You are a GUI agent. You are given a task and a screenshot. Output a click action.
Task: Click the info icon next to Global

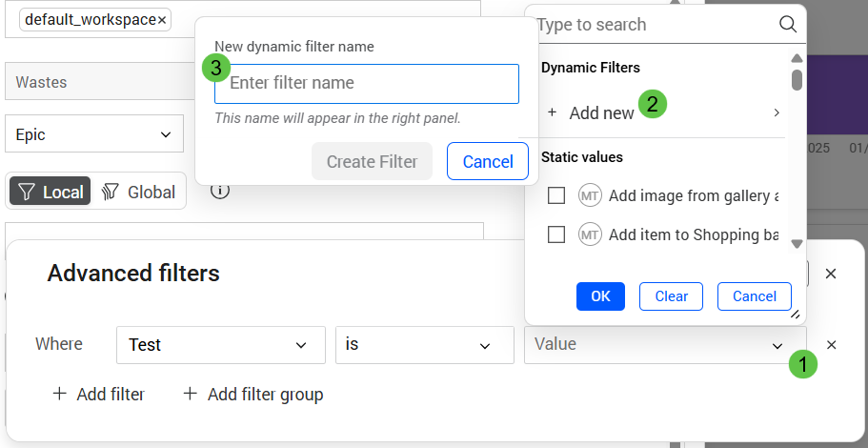pos(220,191)
